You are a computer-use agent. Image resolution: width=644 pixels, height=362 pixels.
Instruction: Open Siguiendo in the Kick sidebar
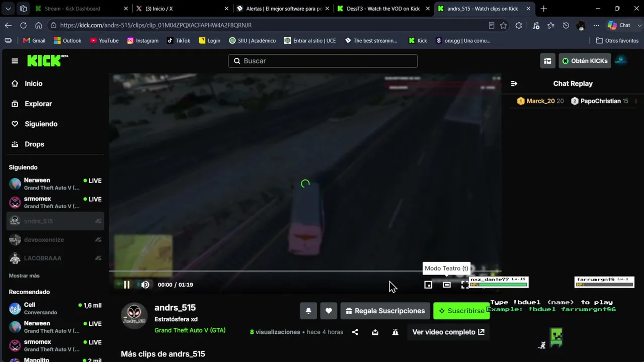(55, 124)
